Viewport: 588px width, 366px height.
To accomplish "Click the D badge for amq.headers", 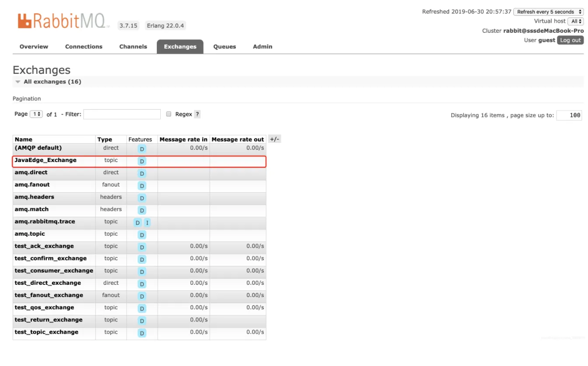I will point(142,198).
